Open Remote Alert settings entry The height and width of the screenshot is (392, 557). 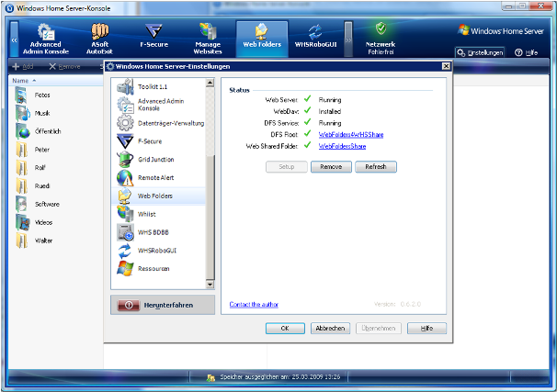pyautogui.click(x=155, y=178)
